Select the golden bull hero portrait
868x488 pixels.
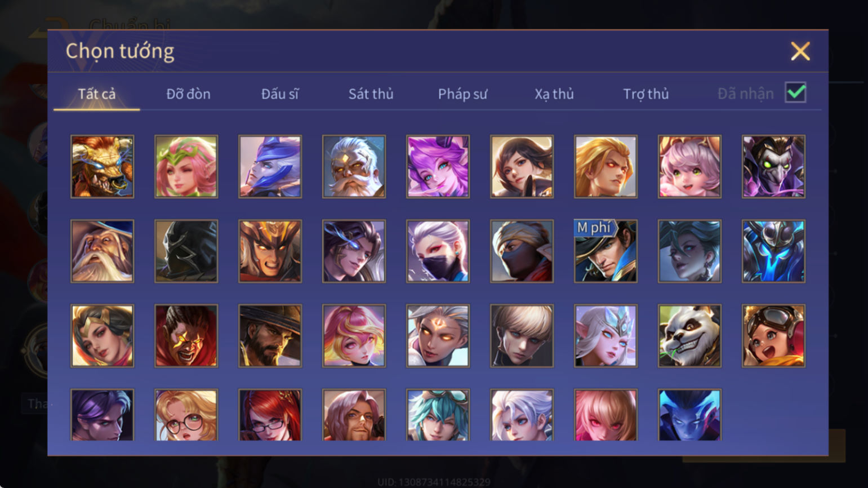[103, 167]
